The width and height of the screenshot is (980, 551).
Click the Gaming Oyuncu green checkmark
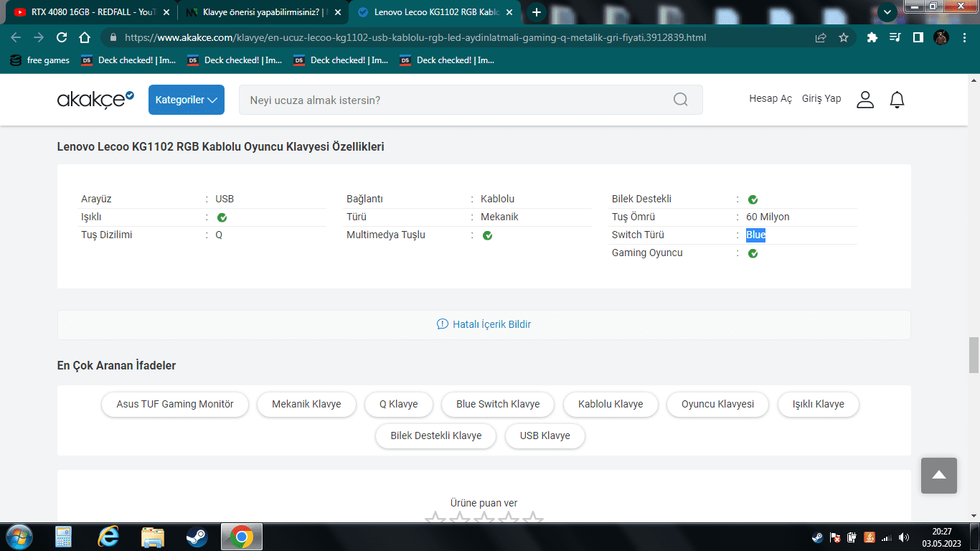pos(753,253)
